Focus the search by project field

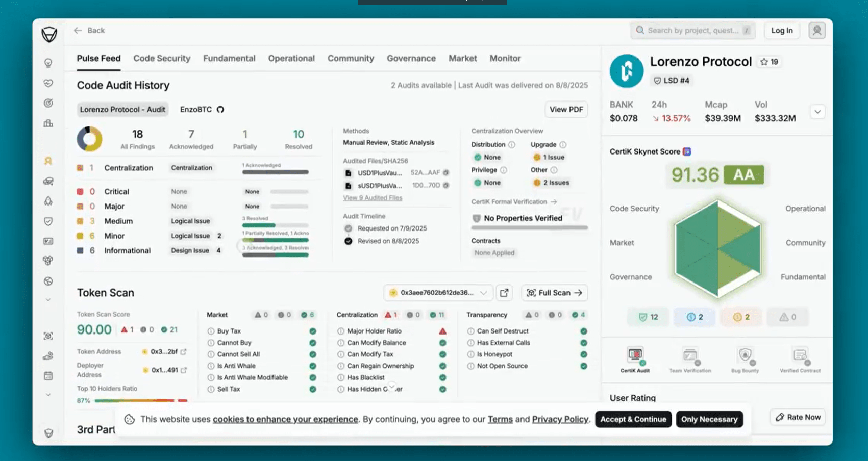[x=693, y=31]
